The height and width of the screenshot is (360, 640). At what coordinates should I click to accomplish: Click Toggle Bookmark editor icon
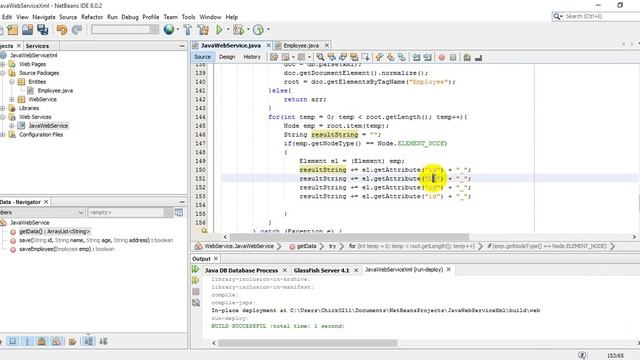pyautogui.click(x=402, y=57)
